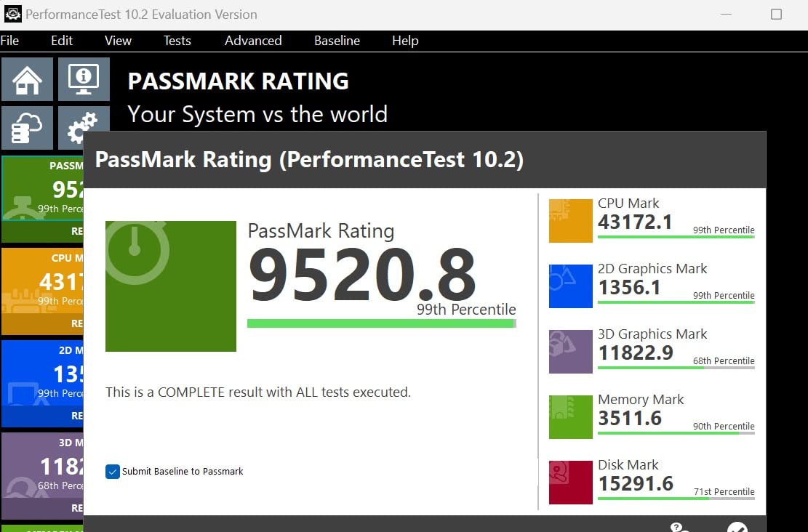The image size is (808, 532).
Task: Click the 3D Graphics Mark value 11822.9
Action: click(x=636, y=353)
